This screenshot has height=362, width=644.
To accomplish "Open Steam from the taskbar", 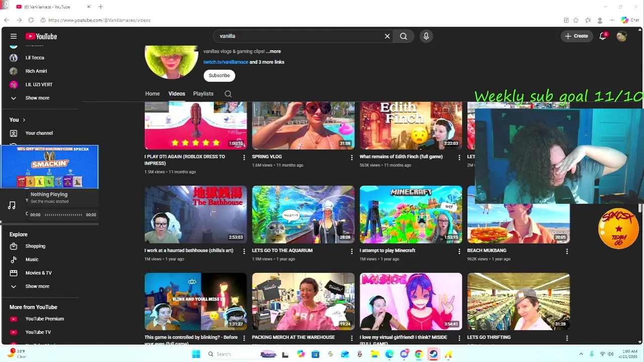I will click(x=433, y=354).
